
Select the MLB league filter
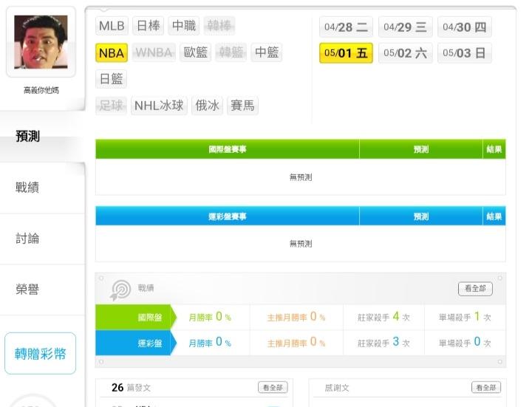[x=112, y=26]
